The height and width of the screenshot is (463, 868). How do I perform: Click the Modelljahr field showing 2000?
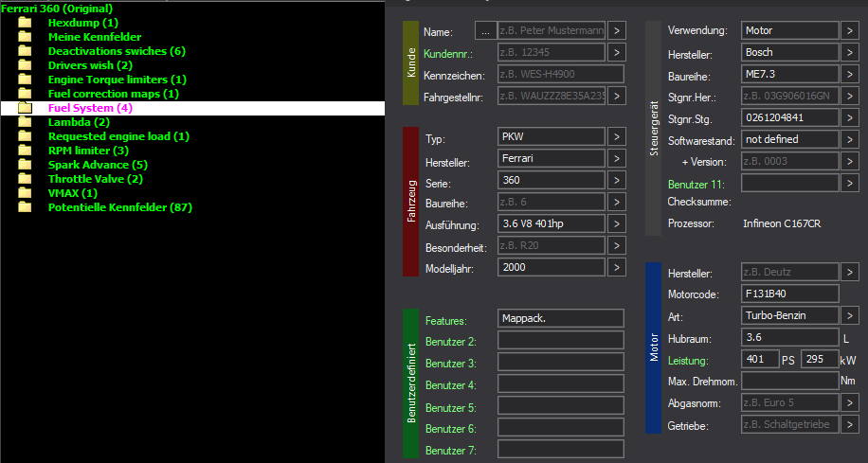click(x=552, y=267)
